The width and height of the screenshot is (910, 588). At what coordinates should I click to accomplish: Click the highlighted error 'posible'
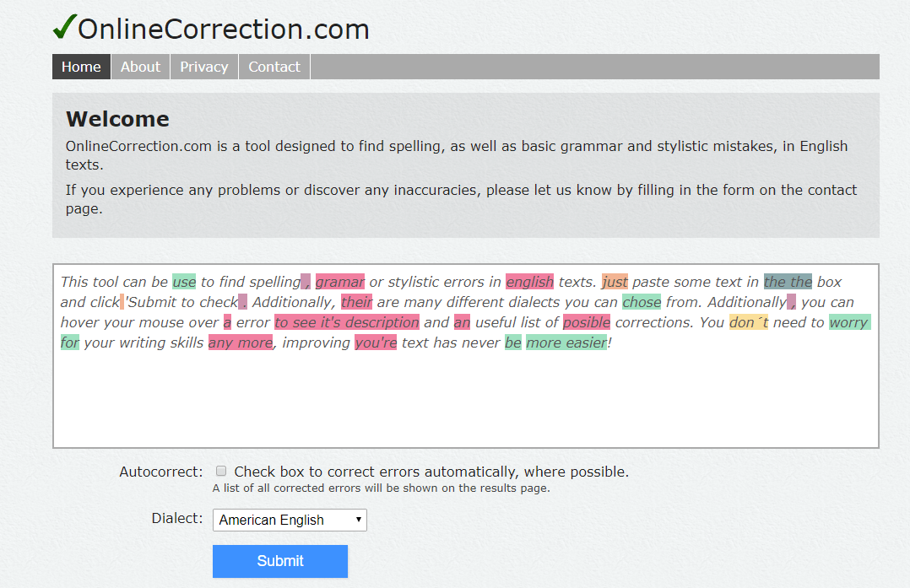[585, 322]
